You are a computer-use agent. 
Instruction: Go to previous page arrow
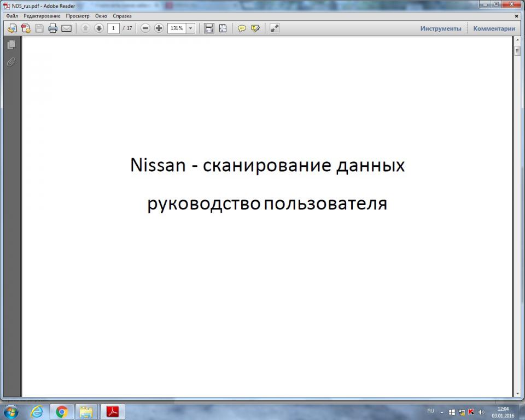(x=85, y=28)
